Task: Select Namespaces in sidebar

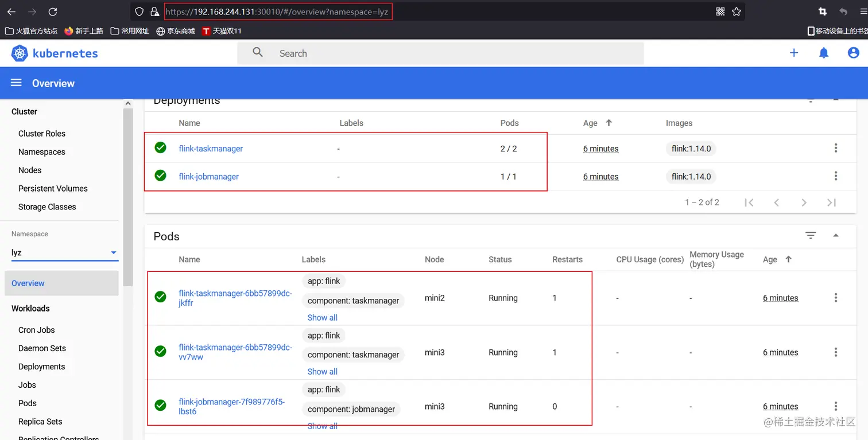Action: pyautogui.click(x=42, y=151)
